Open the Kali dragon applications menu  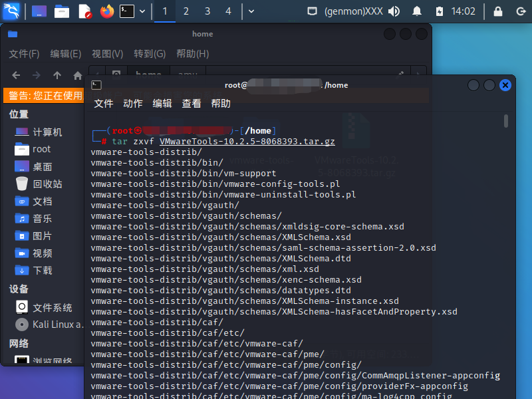coord(11,11)
